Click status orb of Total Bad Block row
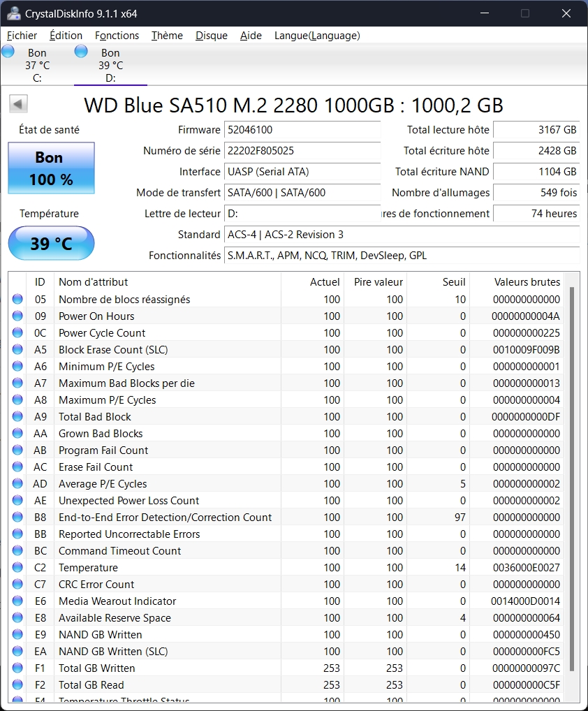Viewport: 588px width, 711px height. 17,417
